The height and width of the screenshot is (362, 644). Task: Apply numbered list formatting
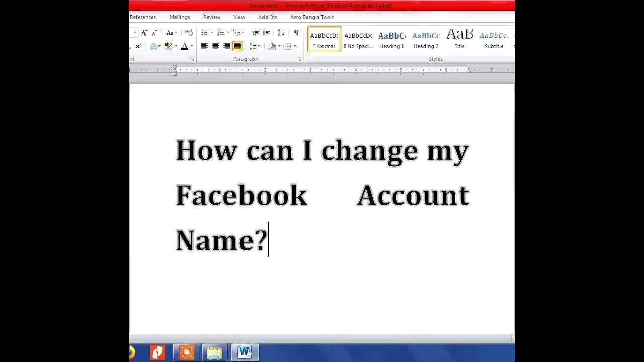click(x=220, y=33)
